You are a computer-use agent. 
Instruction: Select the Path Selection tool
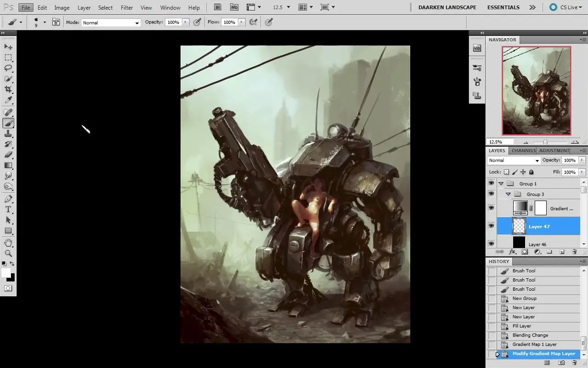pos(8,220)
